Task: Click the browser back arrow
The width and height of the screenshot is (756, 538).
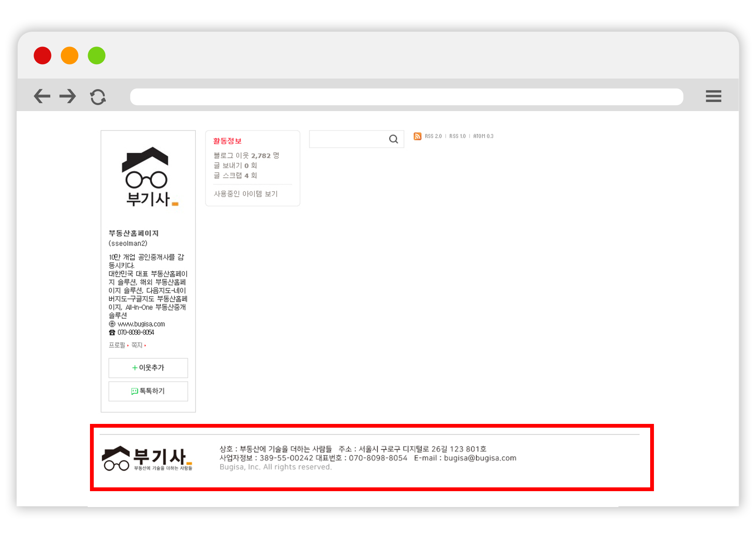Action: click(42, 96)
